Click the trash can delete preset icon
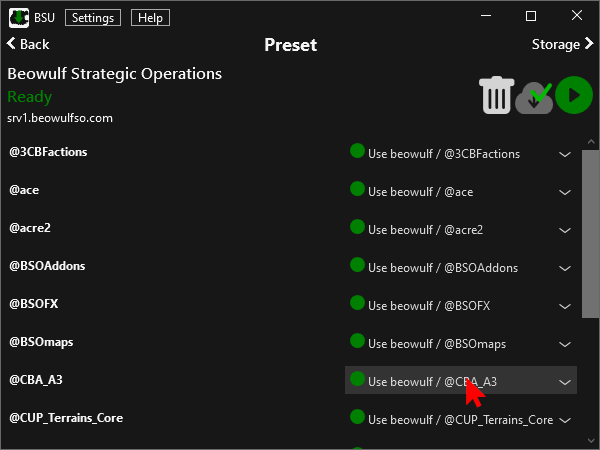The width and height of the screenshot is (600, 450). coord(496,95)
